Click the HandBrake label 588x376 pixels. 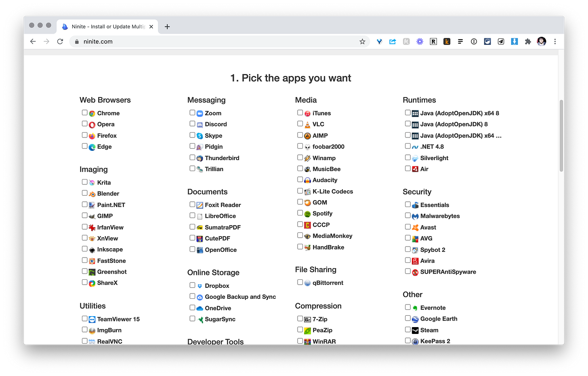click(328, 247)
